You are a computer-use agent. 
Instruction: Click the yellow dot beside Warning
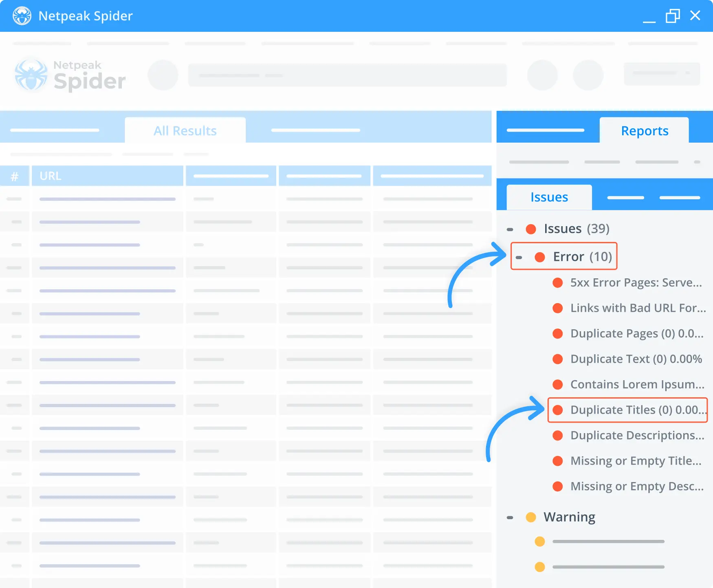click(531, 517)
